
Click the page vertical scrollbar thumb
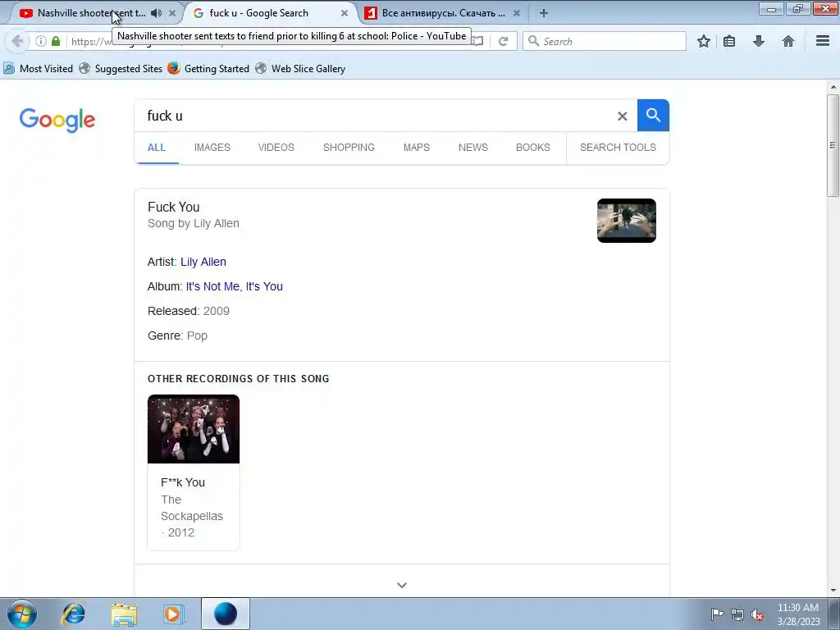833,146
